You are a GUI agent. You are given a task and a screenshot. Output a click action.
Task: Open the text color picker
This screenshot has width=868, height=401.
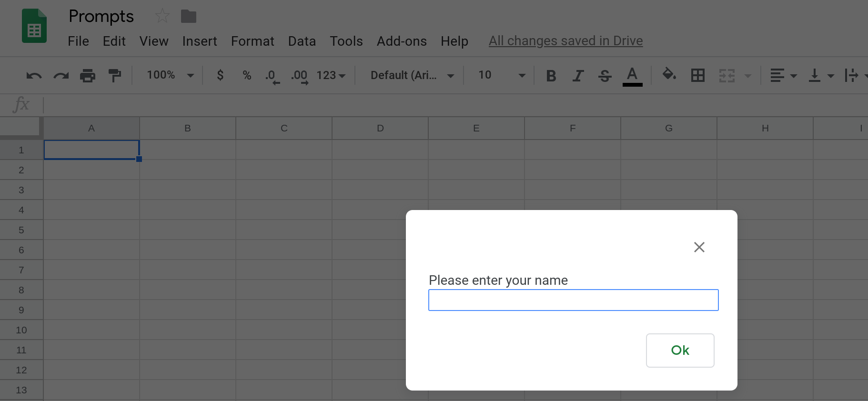point(632,76)
